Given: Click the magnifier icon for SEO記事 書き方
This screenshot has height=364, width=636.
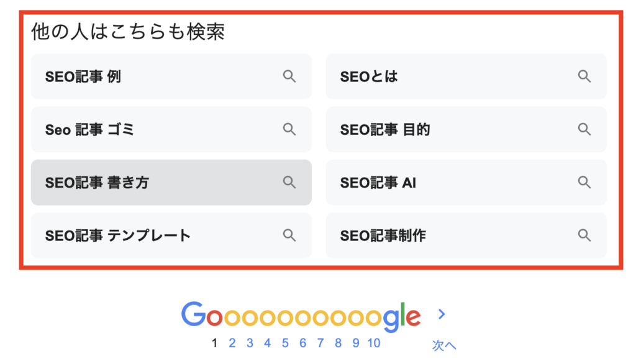Looking at the screenshot, I should [289, 182].
